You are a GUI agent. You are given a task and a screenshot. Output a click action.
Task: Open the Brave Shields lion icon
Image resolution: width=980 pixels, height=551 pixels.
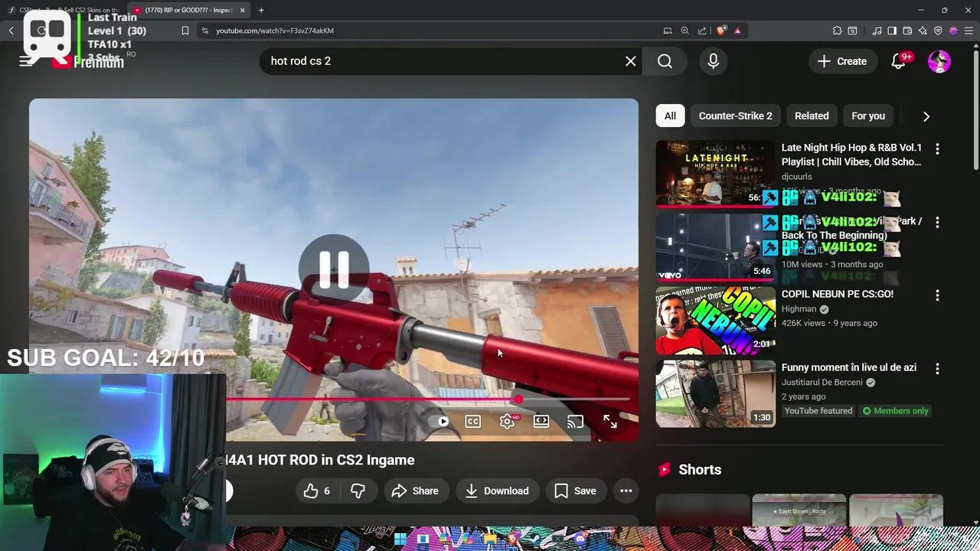pyautogui.click(x=721, y=31)
